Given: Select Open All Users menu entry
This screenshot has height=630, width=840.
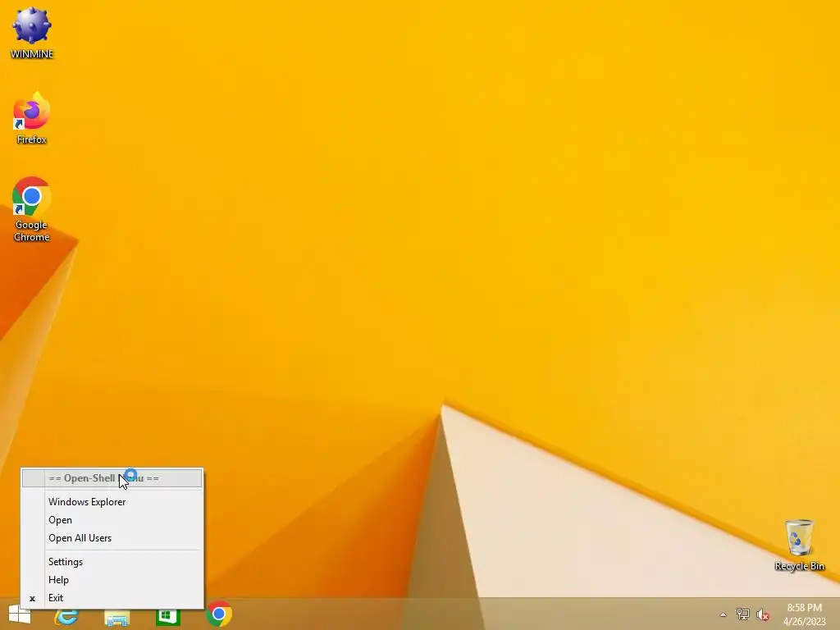Looking at the screenshot, I should tap(112, 538).
